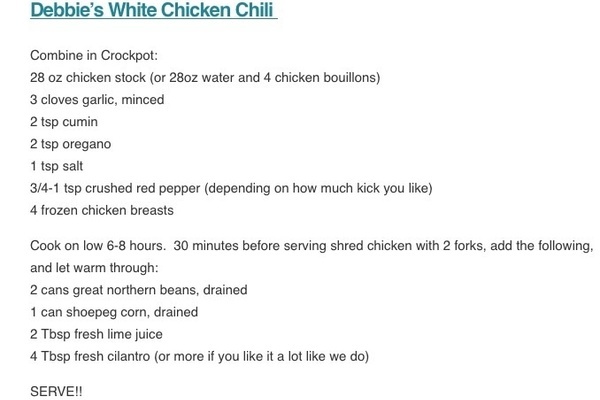600x400 pixels.
Task: Click the '1 can shoepeg corn, drained' line
Action: click(x=114, y=312)
